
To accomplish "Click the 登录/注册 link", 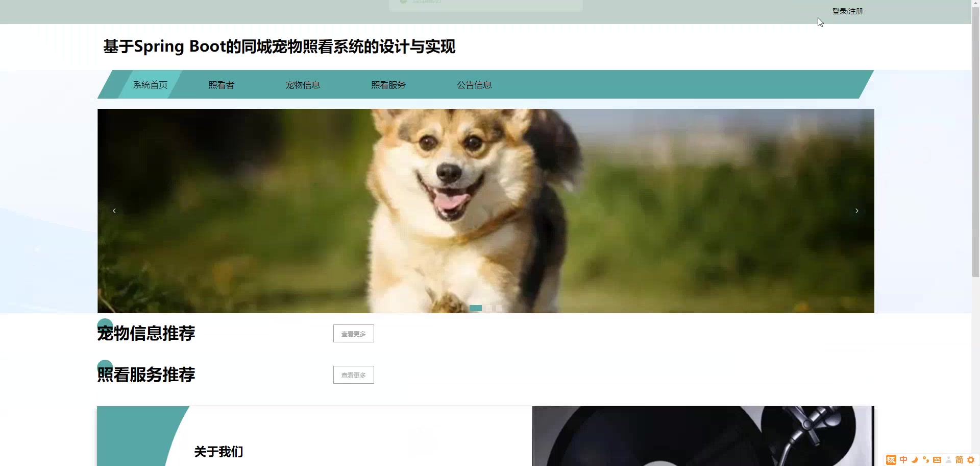I will click(847, 11).
